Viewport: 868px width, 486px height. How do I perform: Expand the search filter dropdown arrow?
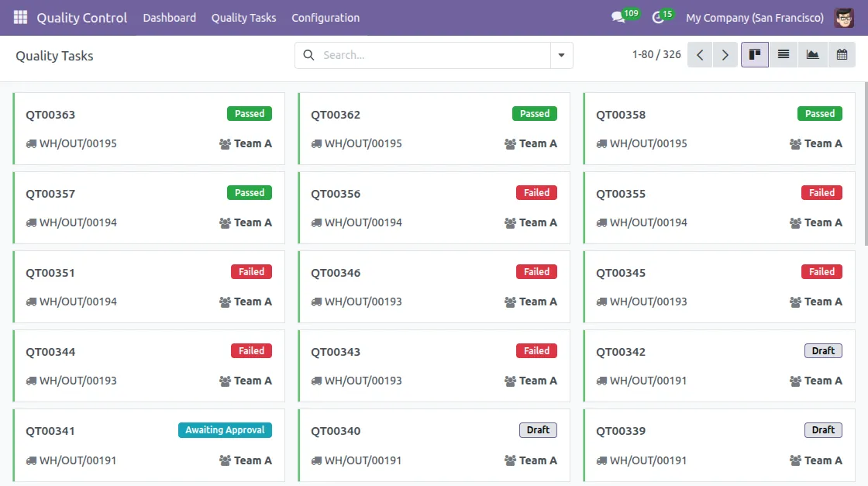562,55
